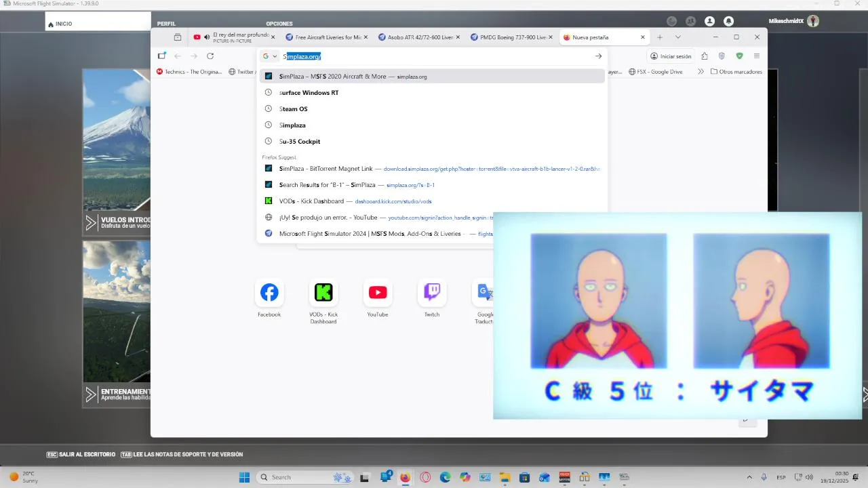Click the Go arrow in address bar
The width and height of the screenshot is (868, 488).
point(598,56)
